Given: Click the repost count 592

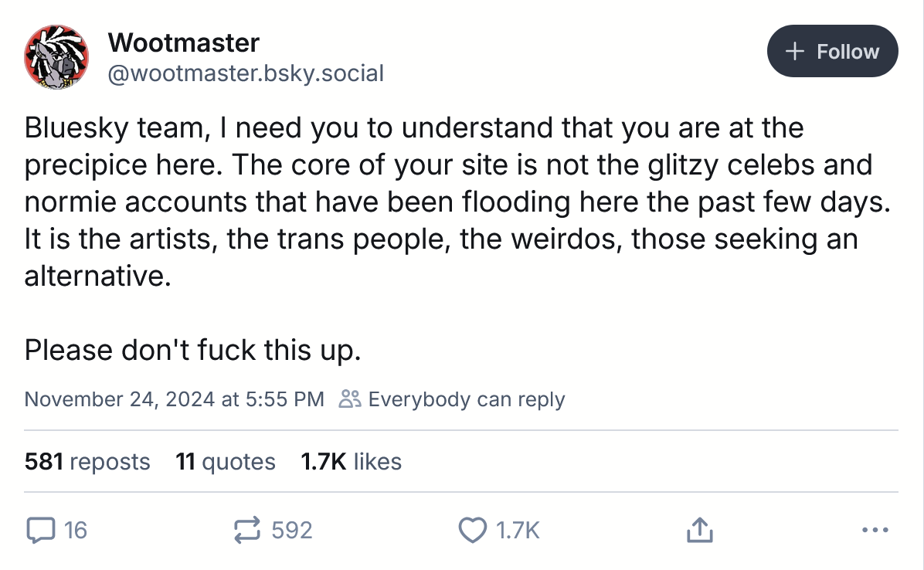Looking at the screenshot, I should coord(292,530).
